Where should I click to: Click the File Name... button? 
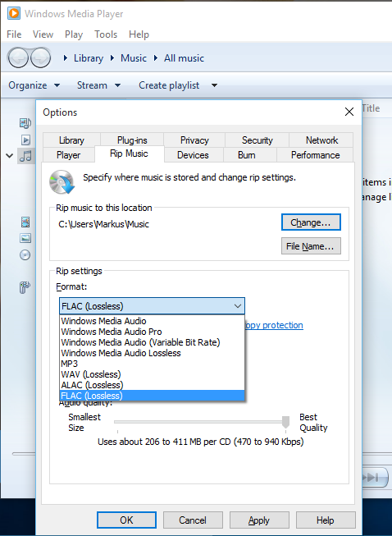(311, 246)
